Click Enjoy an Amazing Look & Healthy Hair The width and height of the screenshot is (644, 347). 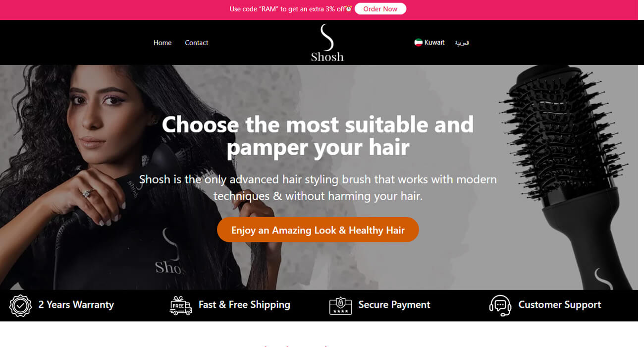point(318,230)
